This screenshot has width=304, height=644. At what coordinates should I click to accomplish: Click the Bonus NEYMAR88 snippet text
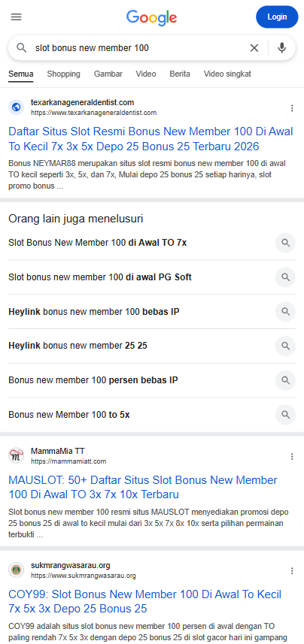(x=147, y=174)
